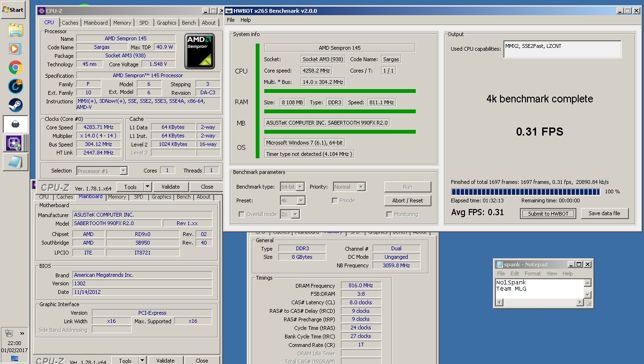Switch to Caches tab in top CPU-Z
The width and height of the screenshot is (644, 364).
click(x=70, y=23)
